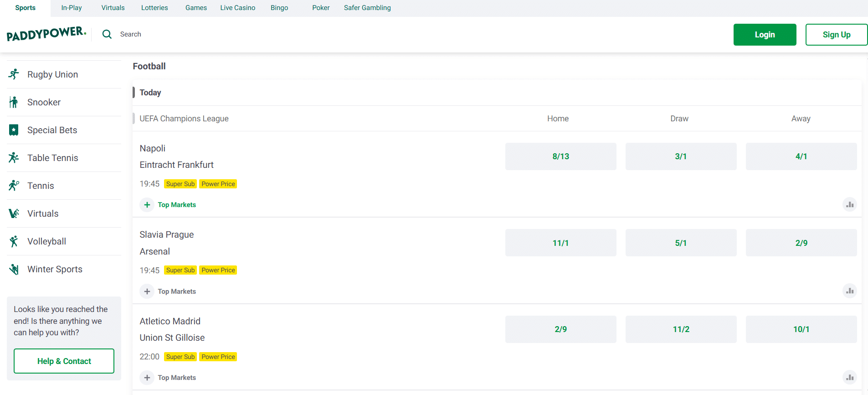This screenshot has height=395, width=868.
Task: Open Rugby Union from the sidebar
Action: coord(64,74)
